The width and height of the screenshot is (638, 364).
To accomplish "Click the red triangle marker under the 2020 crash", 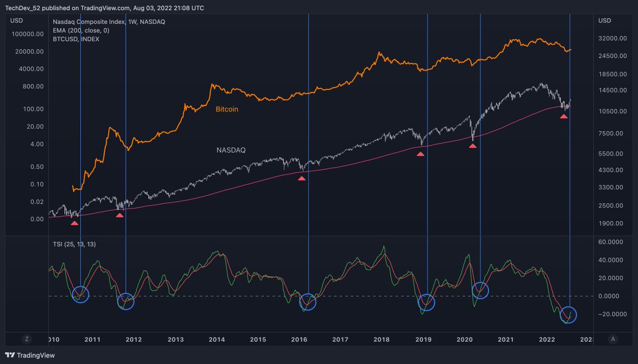I will point(472,145).
